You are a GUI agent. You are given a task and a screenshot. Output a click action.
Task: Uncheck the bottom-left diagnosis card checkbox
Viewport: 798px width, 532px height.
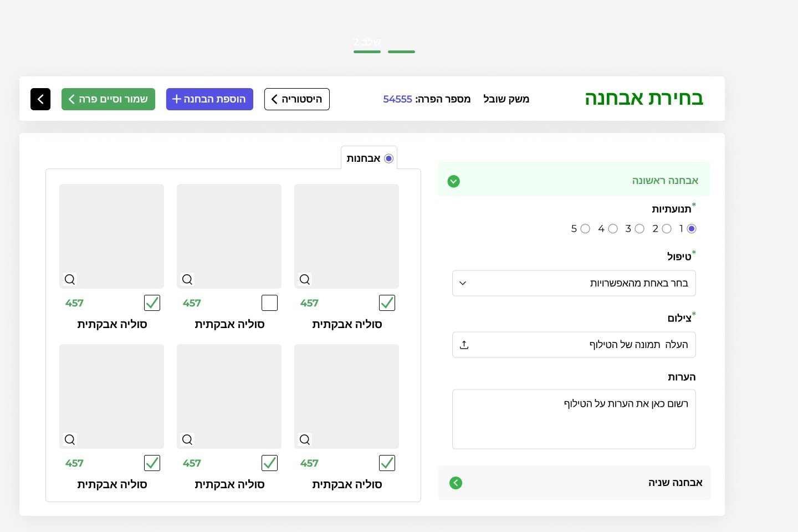(152, 463)
